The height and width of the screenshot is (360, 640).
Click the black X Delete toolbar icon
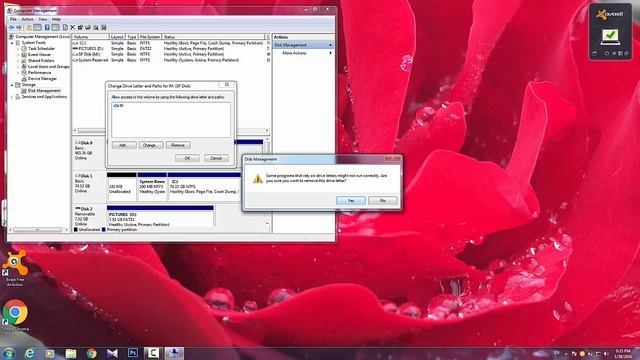point(73,27)
